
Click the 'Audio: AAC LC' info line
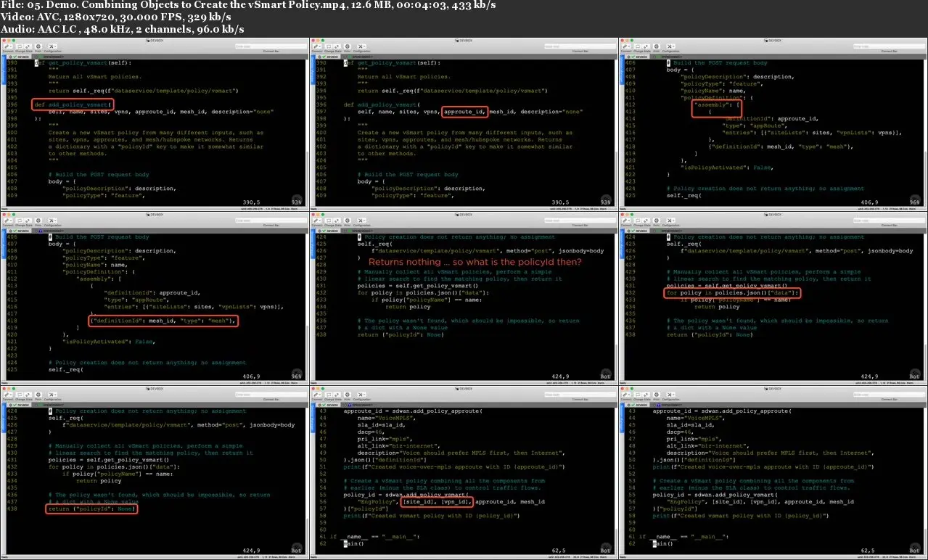pyautogui.click(x=123, y=30)
